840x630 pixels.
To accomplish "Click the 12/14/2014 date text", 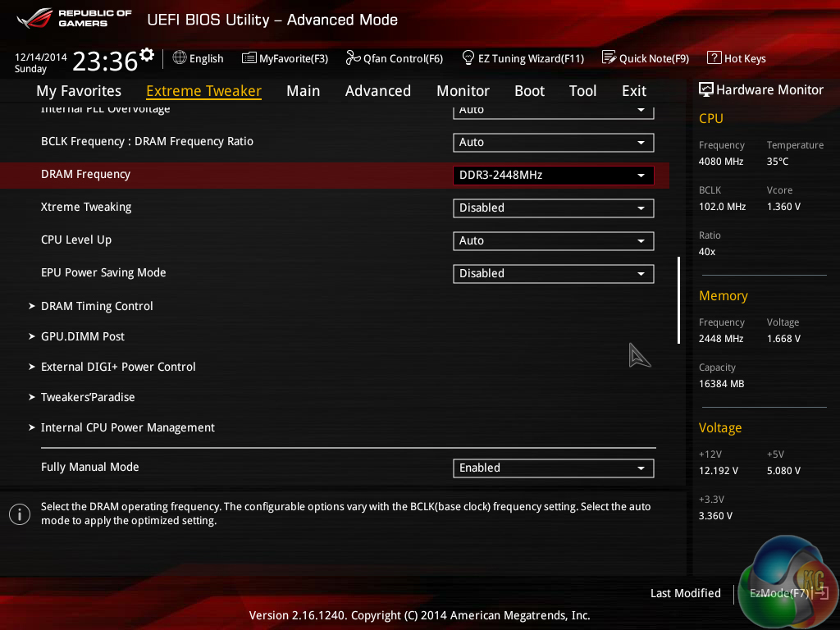I will pos(41,57).
